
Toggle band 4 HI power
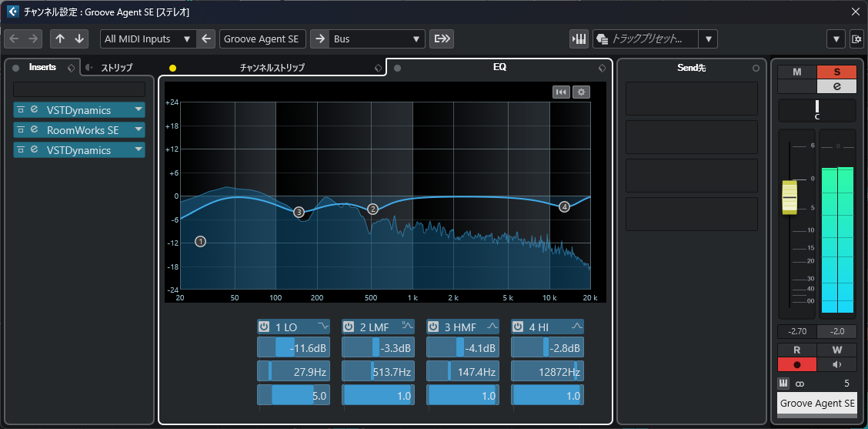(518, 327)
